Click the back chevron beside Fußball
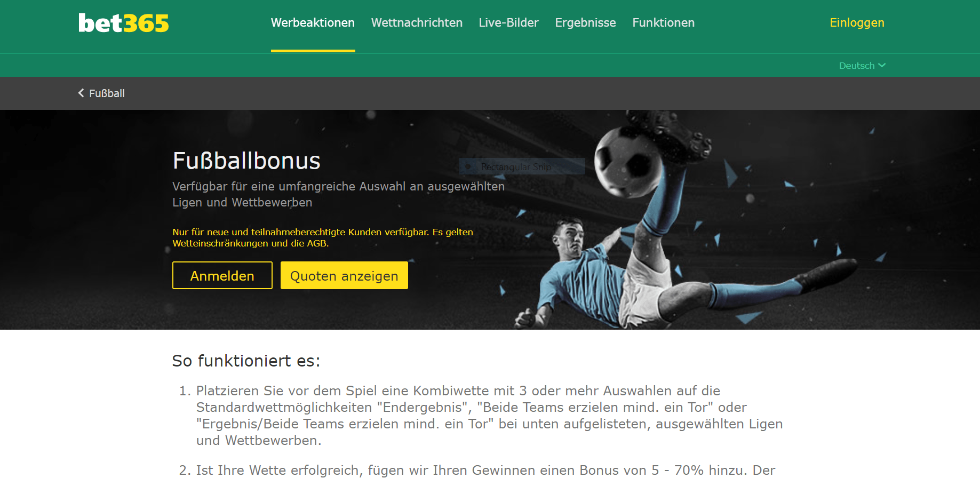The height and width of the screenshot is (478, 980). [x=81, y=93]
